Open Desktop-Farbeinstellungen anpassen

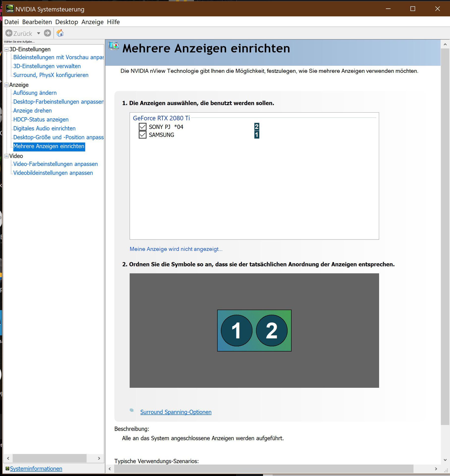point(59,102)
